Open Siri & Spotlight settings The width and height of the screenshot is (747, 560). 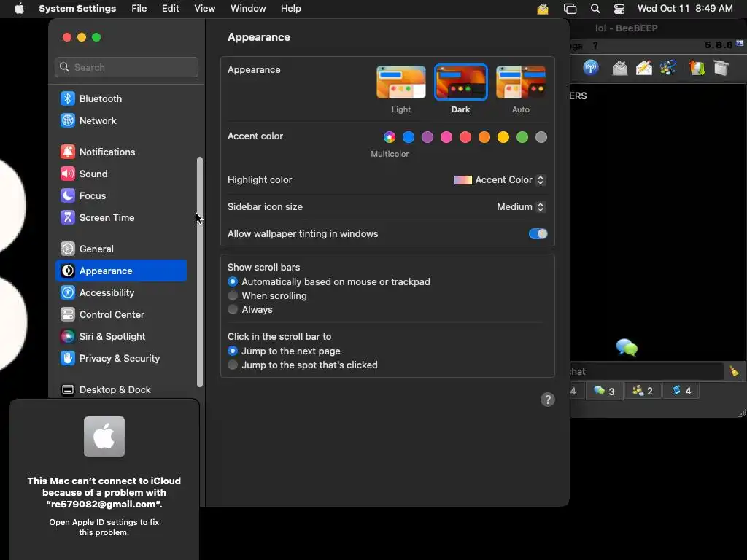click(121, 337)
